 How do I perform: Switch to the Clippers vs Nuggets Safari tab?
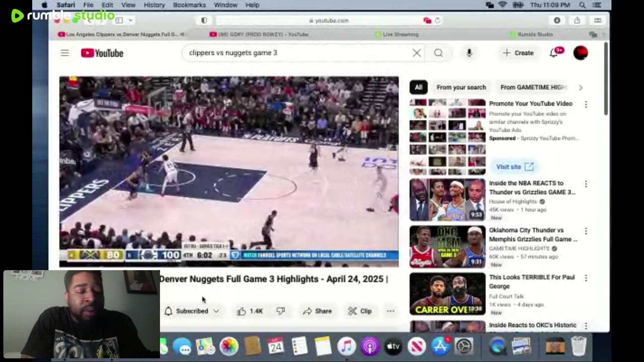point(122,34)
